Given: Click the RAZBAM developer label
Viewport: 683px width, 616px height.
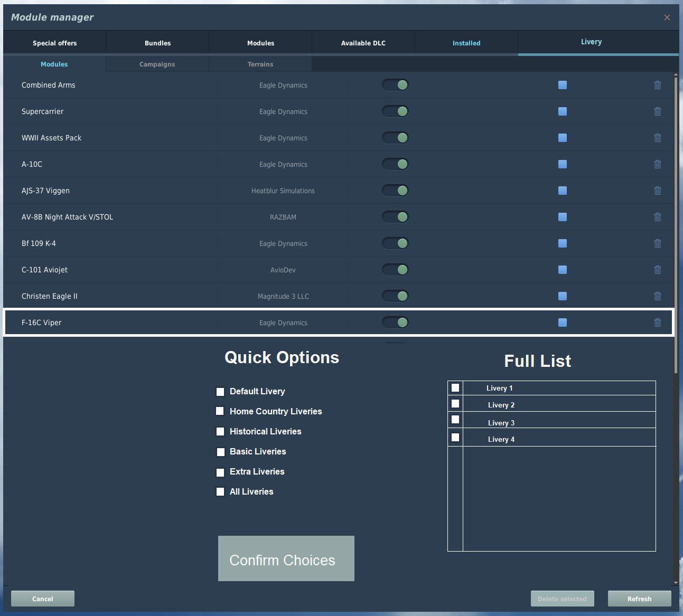Looking at the screenshot, I should click(283, 217).
